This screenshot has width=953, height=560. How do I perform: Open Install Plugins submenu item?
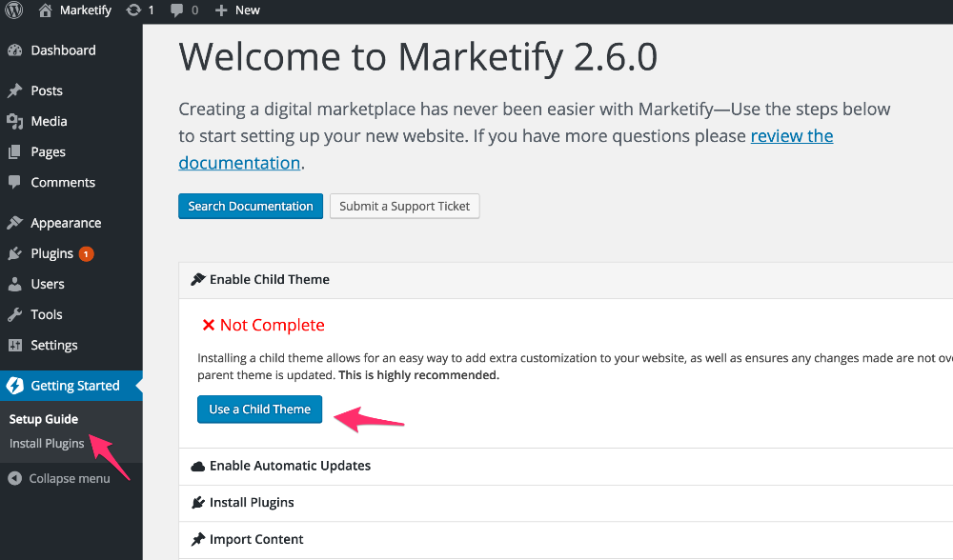pyautogui.click(x=47, y=444)
